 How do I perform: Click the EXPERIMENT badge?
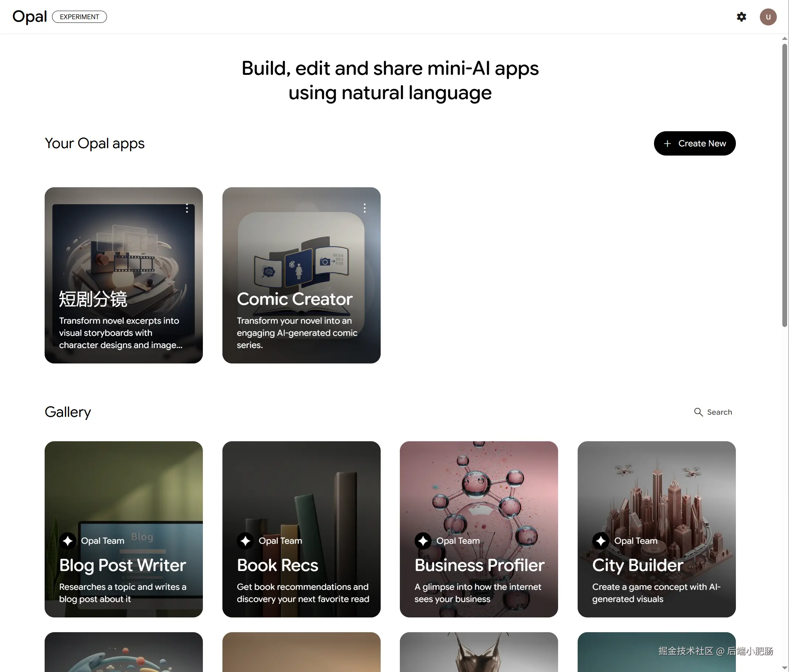[79, 17]
